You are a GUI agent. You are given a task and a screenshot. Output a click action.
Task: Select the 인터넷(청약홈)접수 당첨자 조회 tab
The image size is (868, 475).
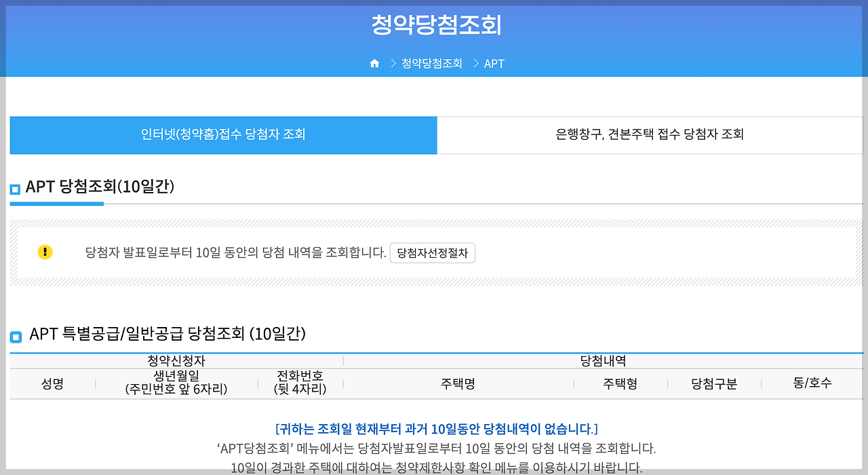[x=224, y=135]
